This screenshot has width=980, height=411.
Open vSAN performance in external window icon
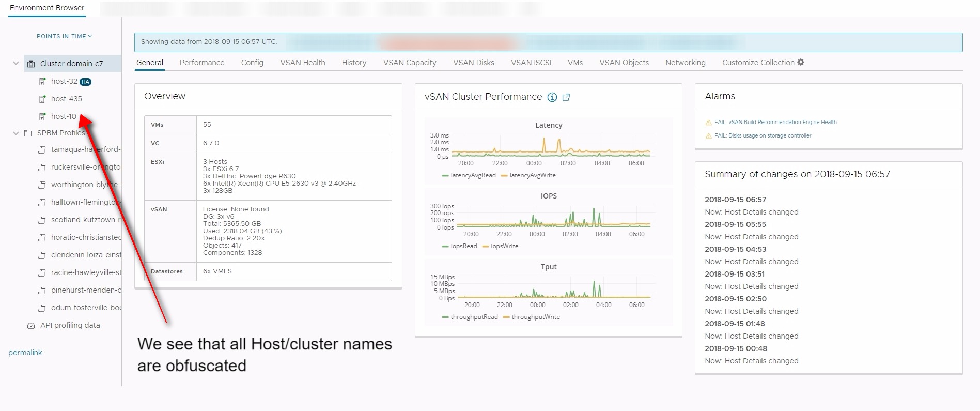566,97
